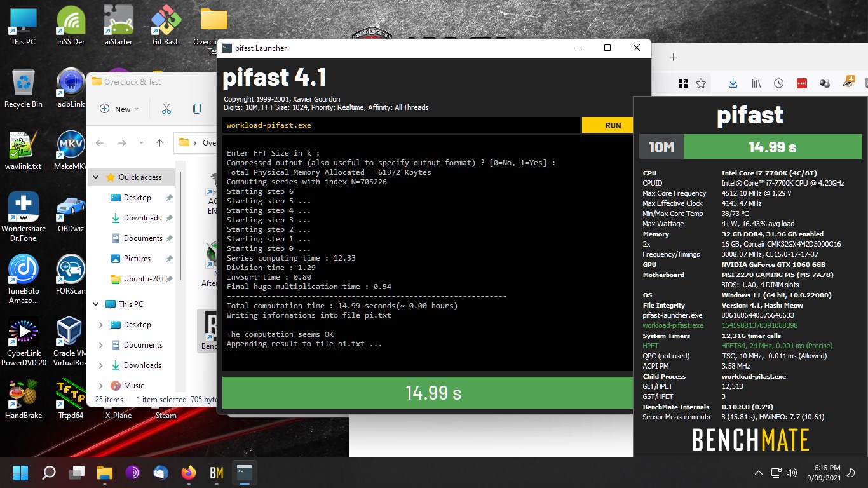The image size is (868, 488).
Task: Click the extension icon with badge 4
Action: [x=849, y=82]
